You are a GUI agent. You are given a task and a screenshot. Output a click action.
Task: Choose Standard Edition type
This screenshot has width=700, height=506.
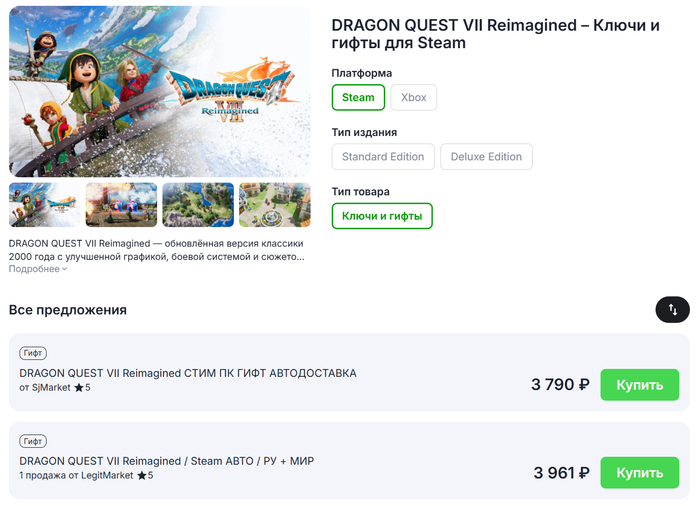383,156
